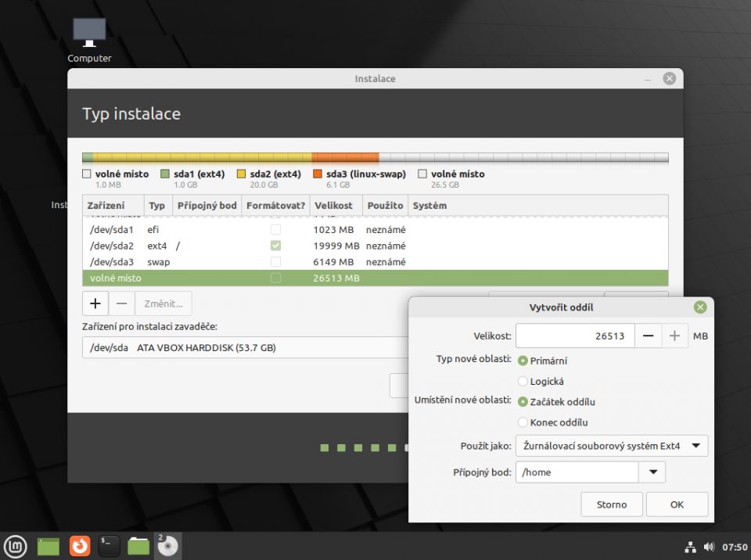This screenshot has width=751, height=560.
Task: Open the Computer desktop icon
Action: coord(89,40)
